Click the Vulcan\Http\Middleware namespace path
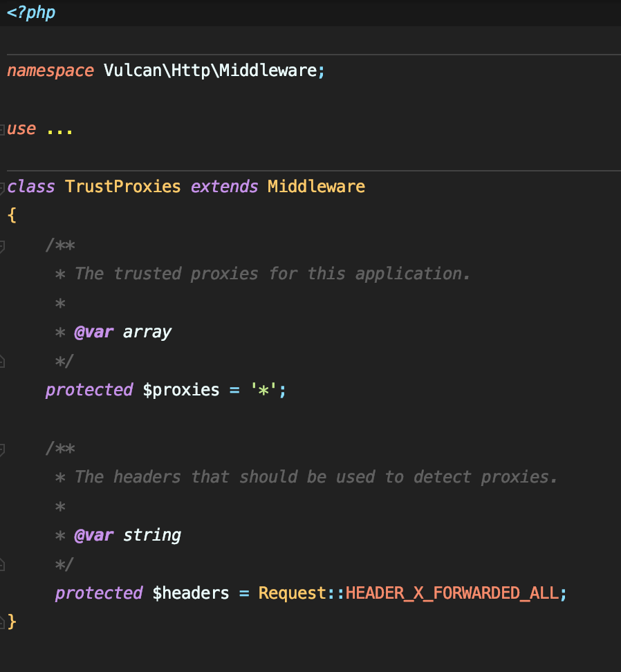Viewport: 621px width, 672px height. 210,71
